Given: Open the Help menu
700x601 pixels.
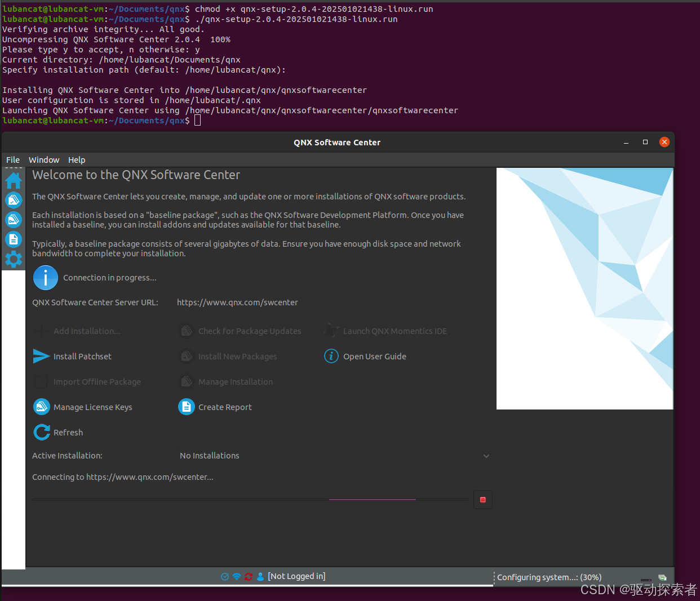Looking at the screenshot, I should [x=77, y=160].
